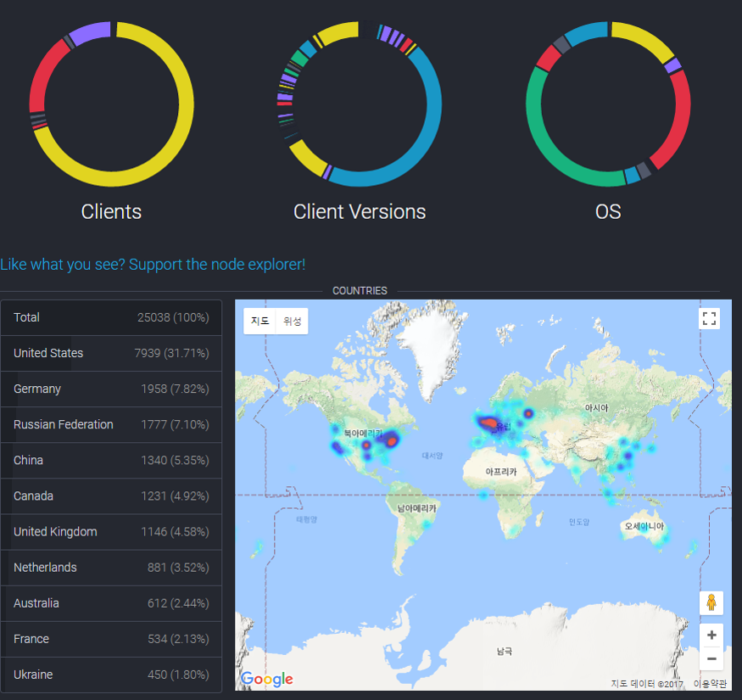Switch to the 지도 map view tab
This screenshot has width=742, height=700.
click(259, 321)
